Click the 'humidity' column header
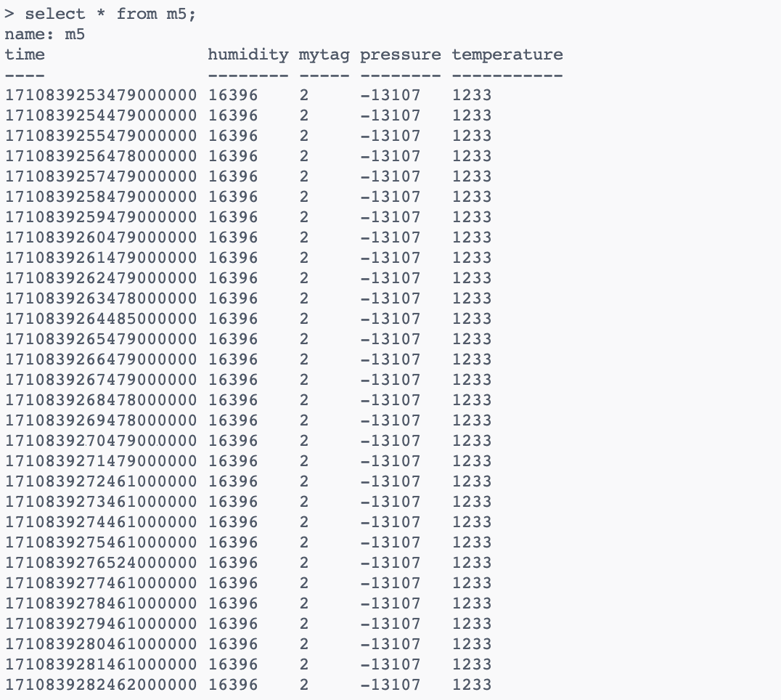Image resolution: width=781 pixels, height=700 pixels. 248,54
